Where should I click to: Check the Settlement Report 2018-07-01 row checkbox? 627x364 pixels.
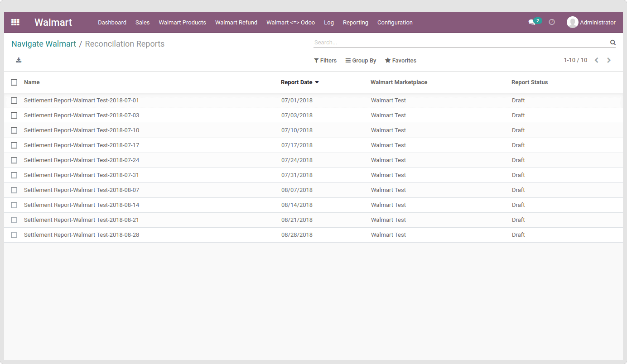point(14,101)
